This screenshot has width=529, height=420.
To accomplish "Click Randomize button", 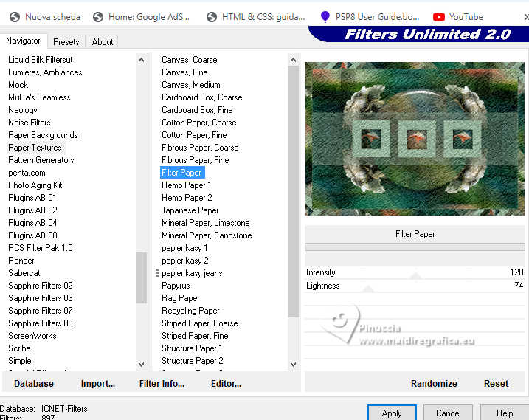I will tap(434, 384).
